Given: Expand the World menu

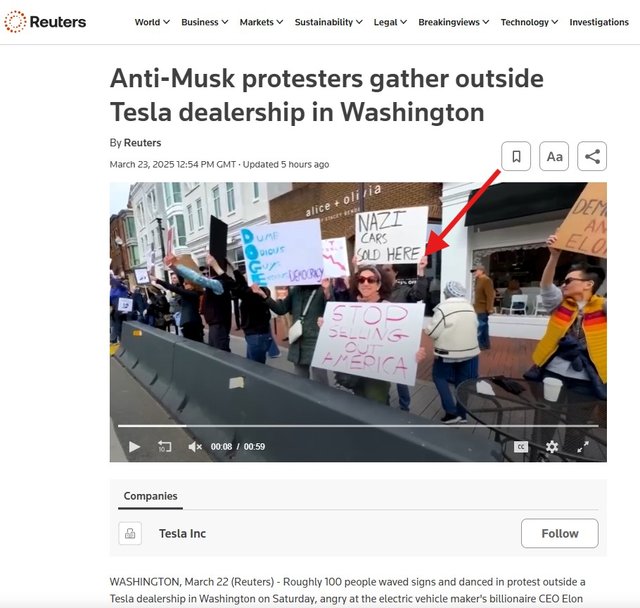Looking at the screenshot, I should coord(152,22).
